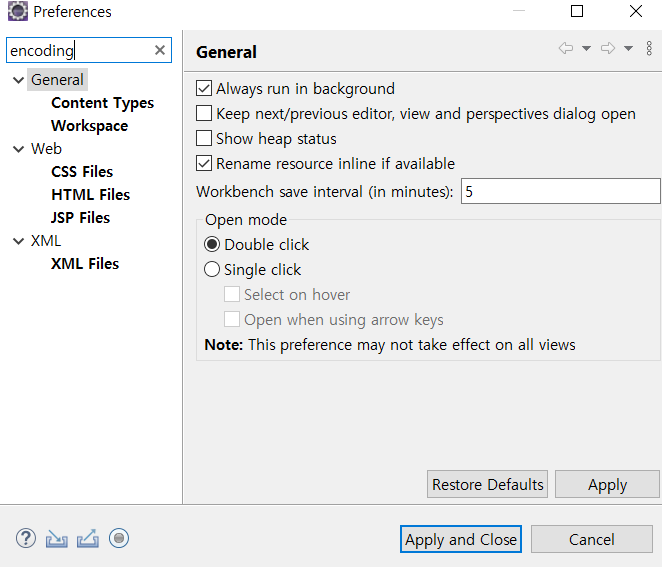Click the Open mode group label

(x=246, y=220)
